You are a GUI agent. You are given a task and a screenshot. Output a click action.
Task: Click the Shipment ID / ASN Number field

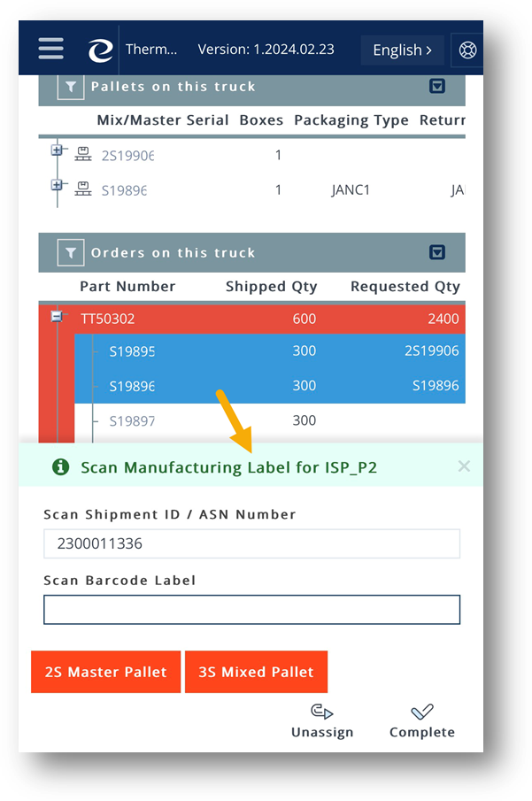(251, 543)
